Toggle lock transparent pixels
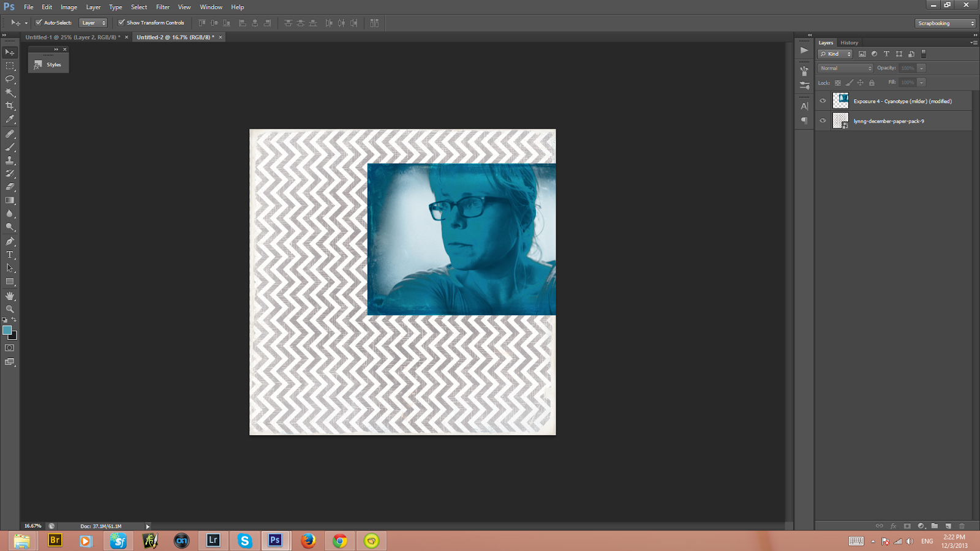Image resolution: width=980 pixels, height=551 pixels. [x=838, y=83]
